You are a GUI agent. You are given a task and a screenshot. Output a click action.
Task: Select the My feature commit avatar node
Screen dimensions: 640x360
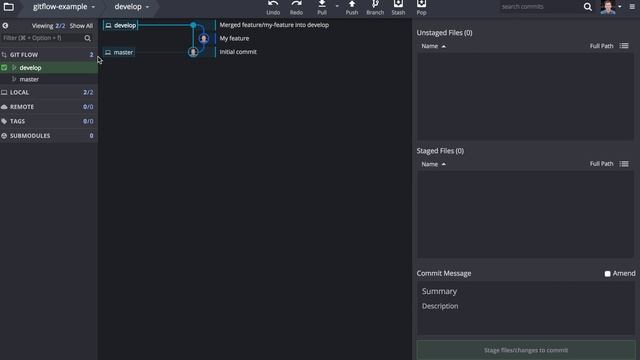[204, 38]
